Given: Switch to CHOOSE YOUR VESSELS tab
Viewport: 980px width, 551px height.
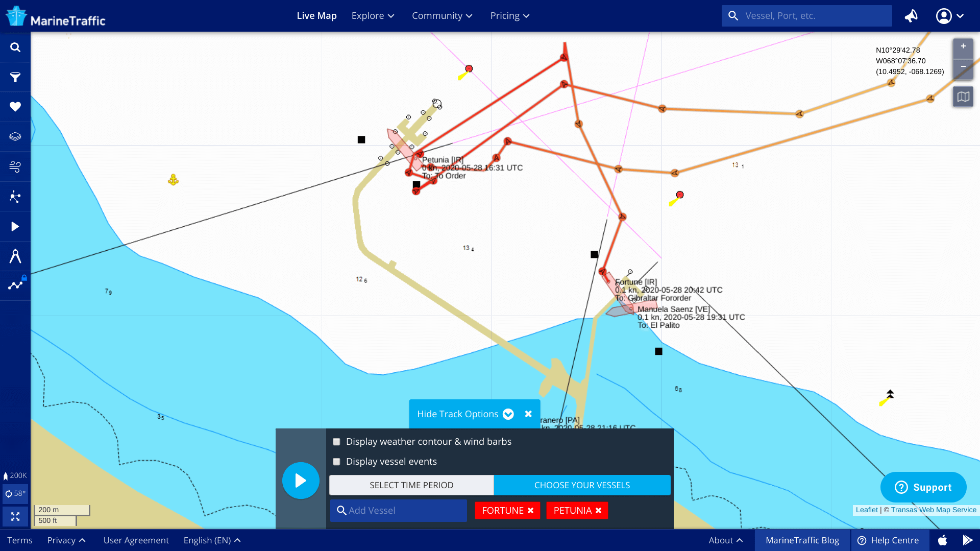Looking at the screenshot, I should tap(582, 485).
